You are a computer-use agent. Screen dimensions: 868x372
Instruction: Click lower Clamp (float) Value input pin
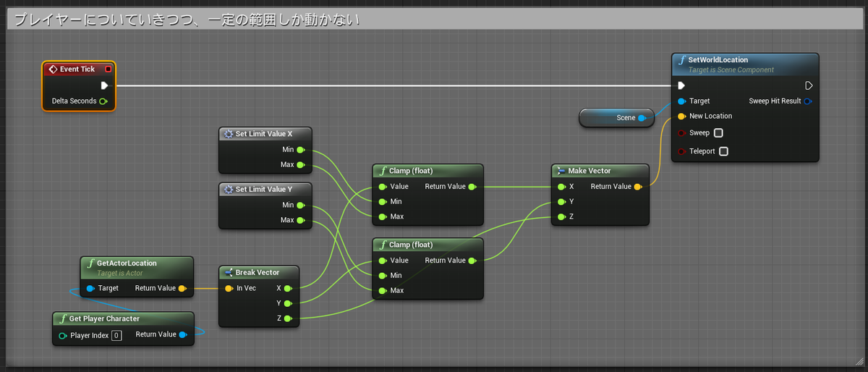[x=382, y=260]
